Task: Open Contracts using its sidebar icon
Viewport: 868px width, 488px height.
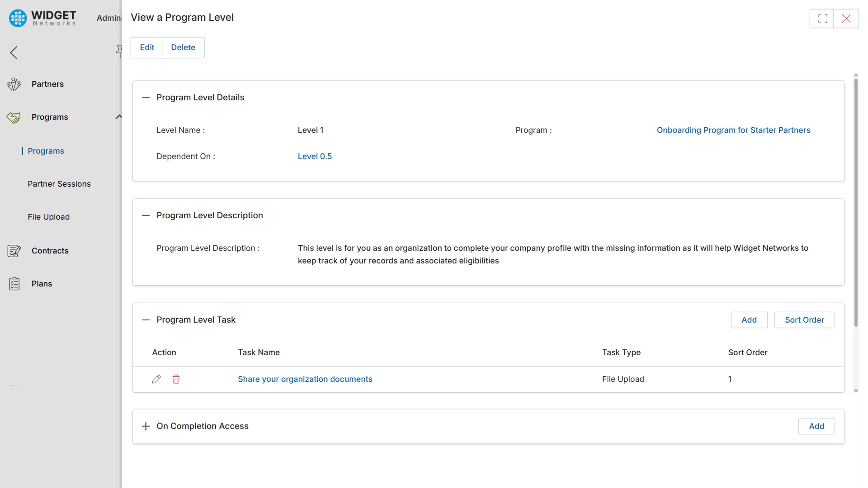Action: coord(14,251)
